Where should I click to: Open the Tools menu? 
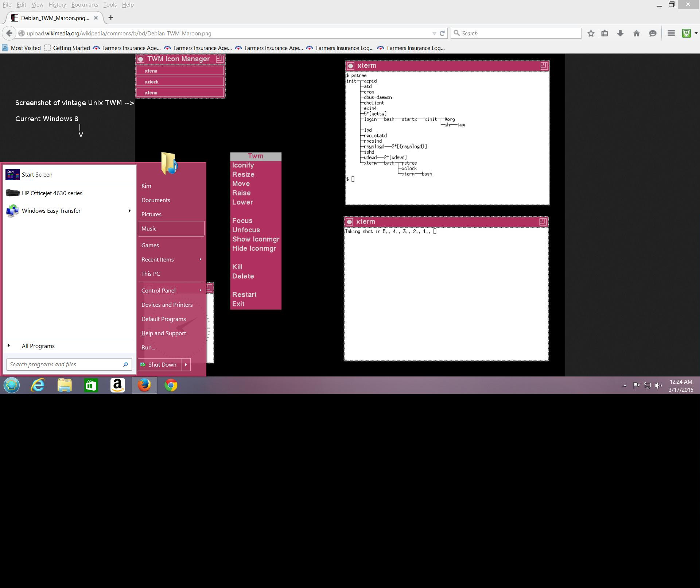point(110,5)
